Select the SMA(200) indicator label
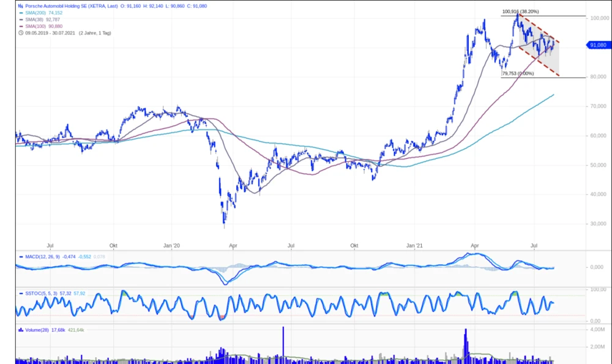This screenshot has height=364, width=612. click(x=35, y=12)
